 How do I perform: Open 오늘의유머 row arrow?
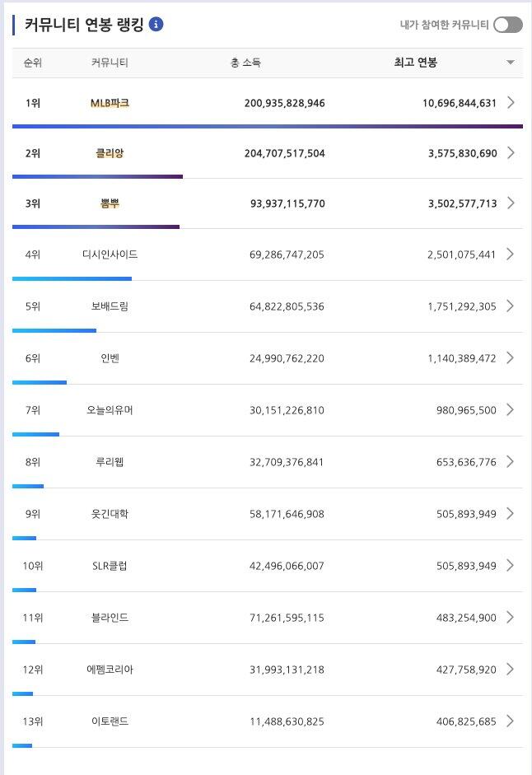click(x=511, y=410)
